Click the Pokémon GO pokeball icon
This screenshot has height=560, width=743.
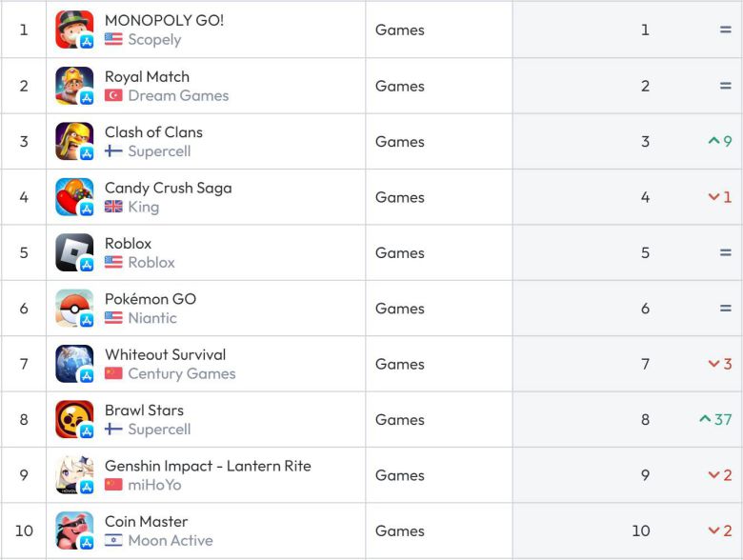(74, 309)
